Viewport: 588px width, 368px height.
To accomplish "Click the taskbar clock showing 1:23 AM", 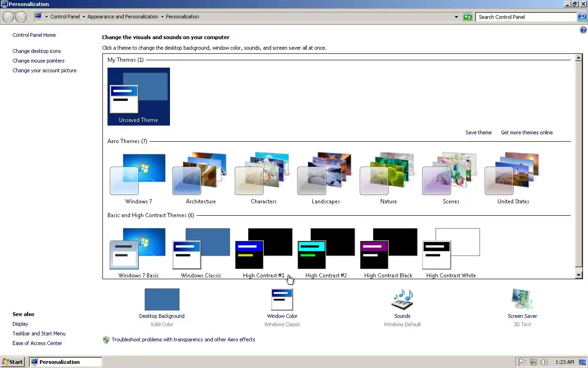I will coord(564,362).
